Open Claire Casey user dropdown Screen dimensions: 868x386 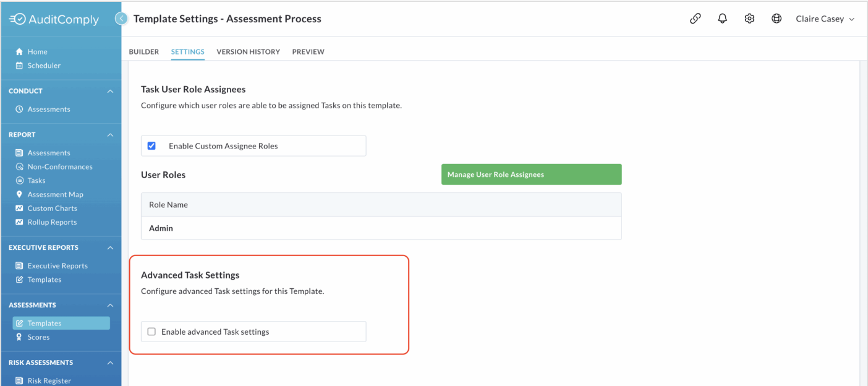coord(825,19)
